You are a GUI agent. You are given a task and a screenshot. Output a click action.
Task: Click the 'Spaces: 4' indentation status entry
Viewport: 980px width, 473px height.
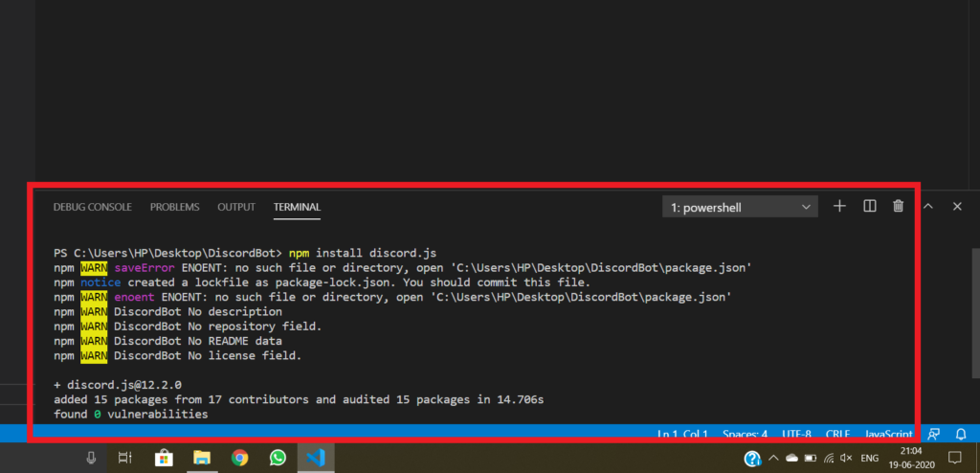pyautogui.click(x=745, y=434)
